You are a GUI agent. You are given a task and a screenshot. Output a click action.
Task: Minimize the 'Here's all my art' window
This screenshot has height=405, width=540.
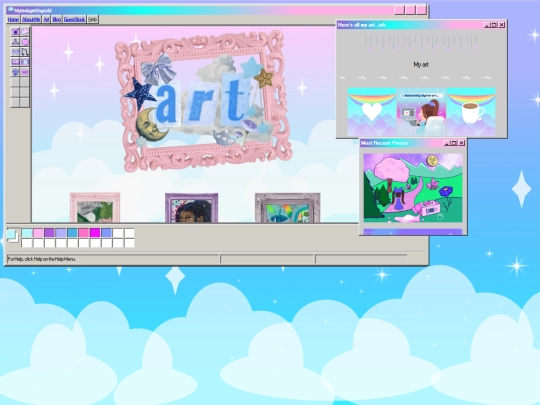click(x=487, y=25)
